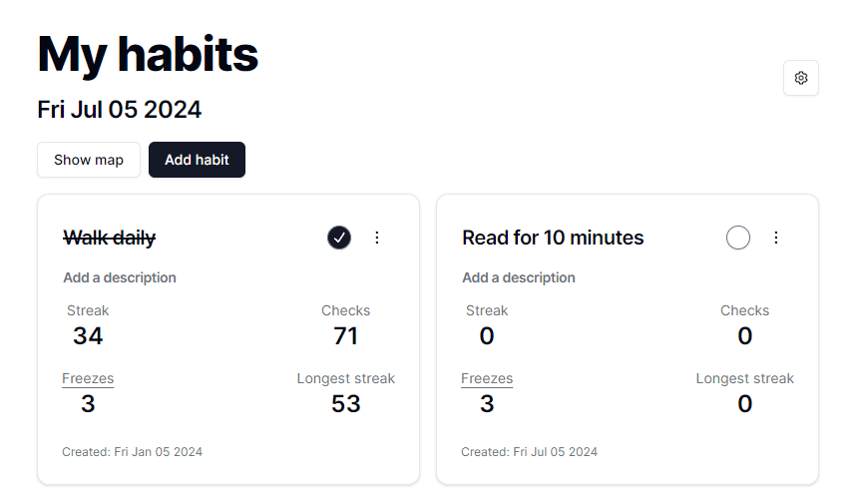Open the Walk daily three-dot menu
Viewport: 868px width, 495px height.
tap(377, 238)
